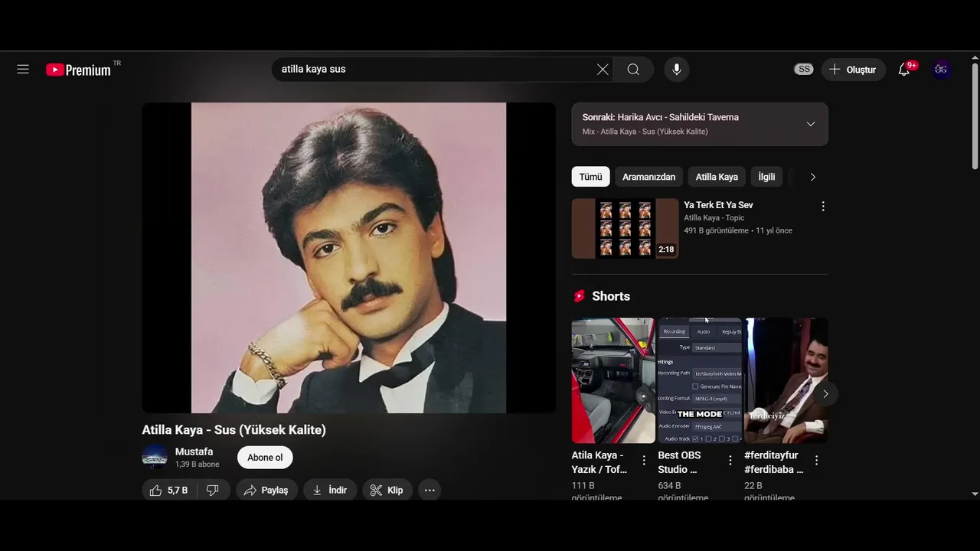Open options for #ferditayfur Short
This screenshot has width=980, height=551.
point(817,460)
